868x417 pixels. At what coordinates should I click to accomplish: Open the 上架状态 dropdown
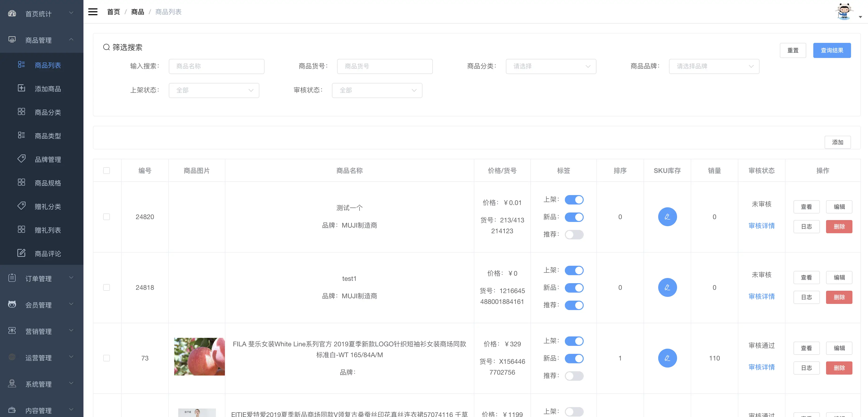coord(214,90)
